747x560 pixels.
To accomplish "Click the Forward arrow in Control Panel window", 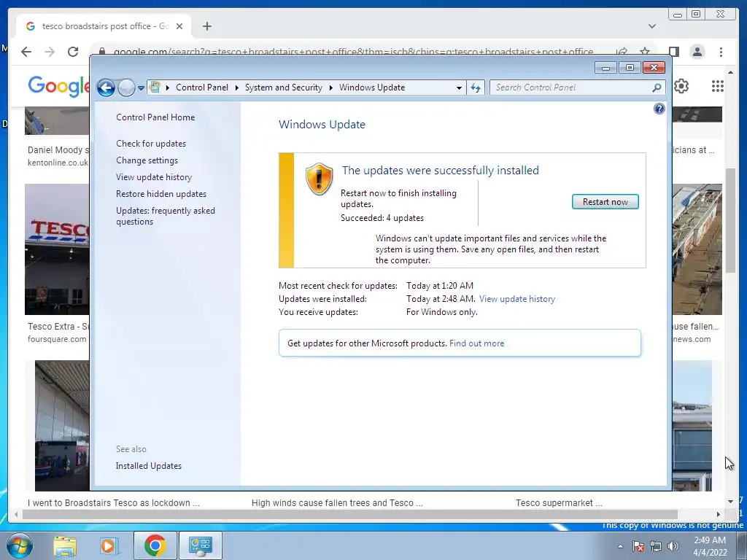I will pyautogui.click(x=126, y=87).
